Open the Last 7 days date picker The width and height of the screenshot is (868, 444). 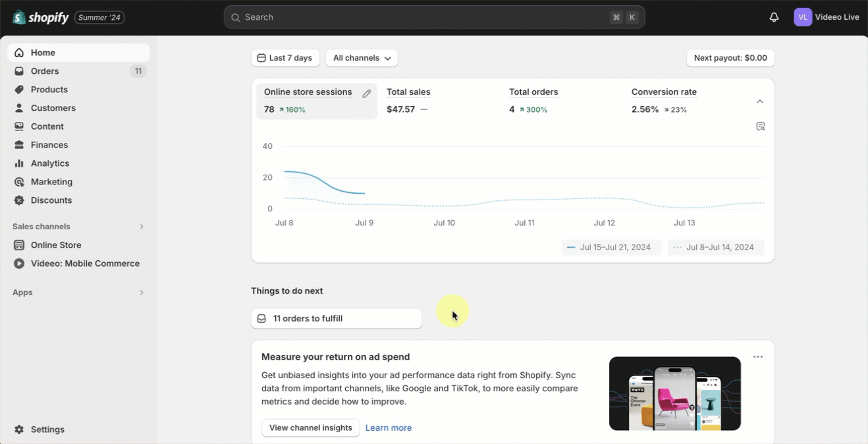coord(285,58)
